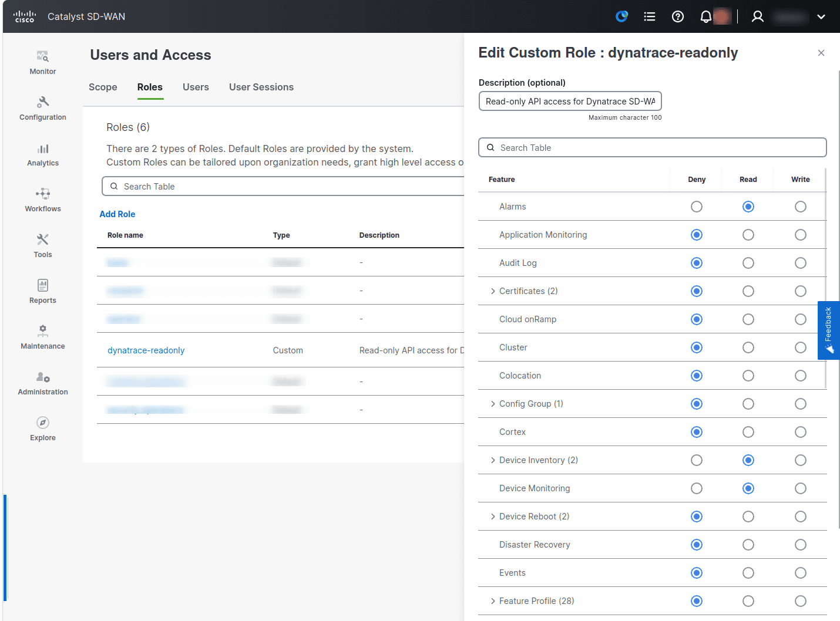The width and height of the screenshot is (840, 621).
Task: Open the Configuration section
Action: 43,109
